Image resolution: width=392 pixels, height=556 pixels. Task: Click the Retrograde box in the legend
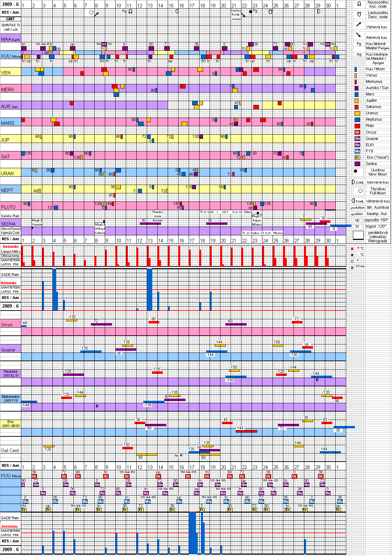coord(358,236)
